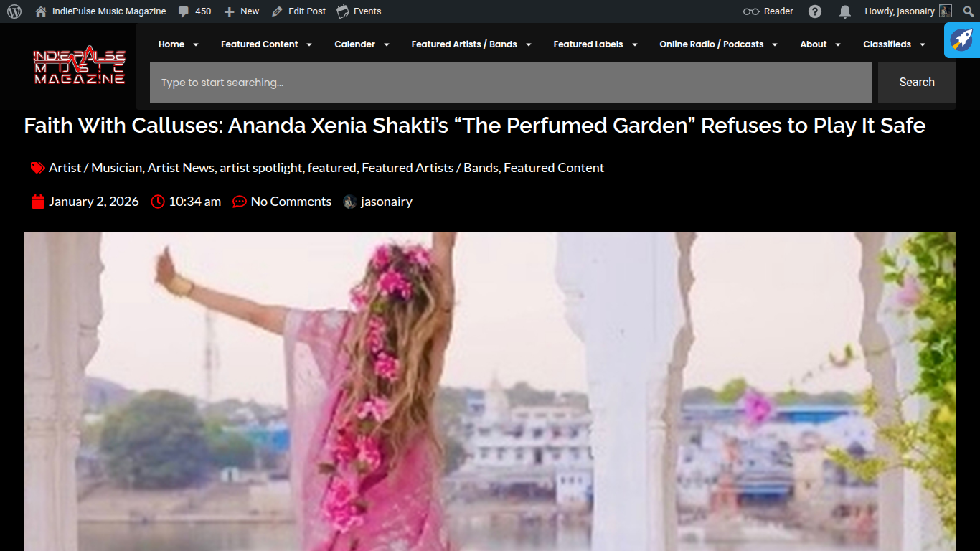
Task: Click the WordPress logo icon in admin bar
Action: pyautogui.click(x=14, y=11)
